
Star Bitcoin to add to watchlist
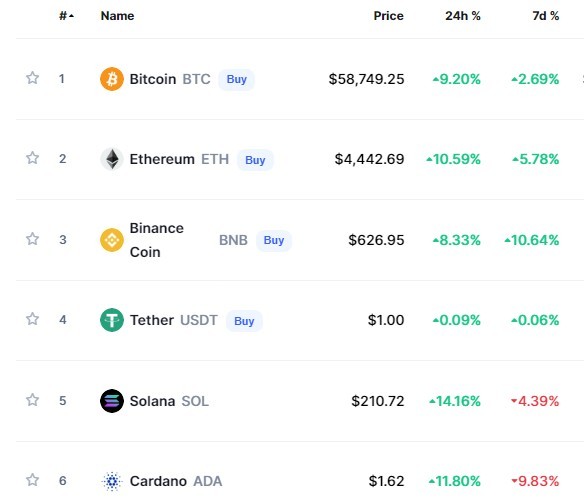[32, 78]
